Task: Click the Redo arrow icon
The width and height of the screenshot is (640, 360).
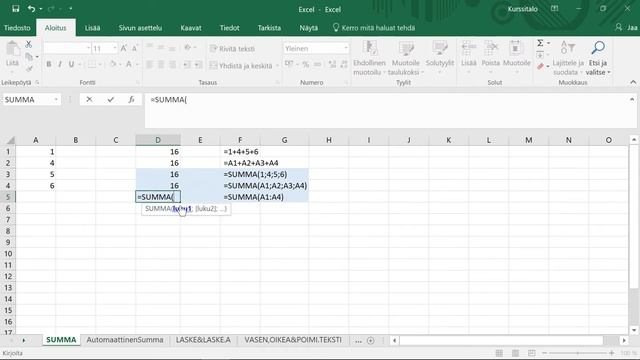Action: (x=51, y=9)
